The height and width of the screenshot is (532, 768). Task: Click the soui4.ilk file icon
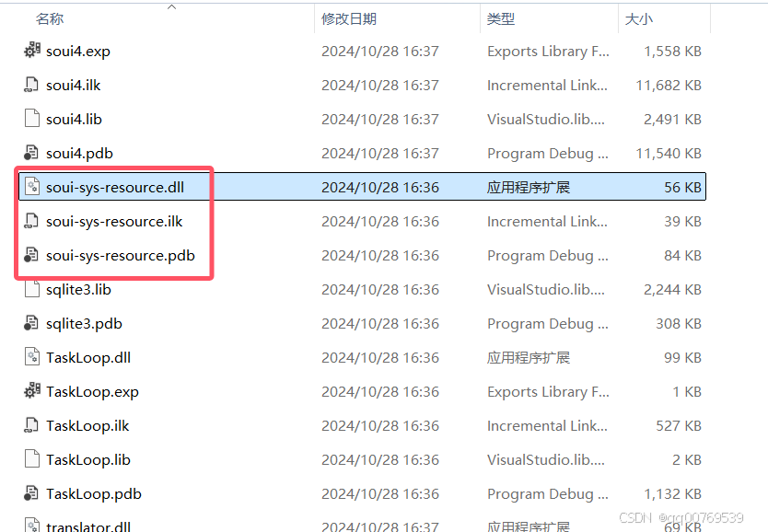point(30,85)
